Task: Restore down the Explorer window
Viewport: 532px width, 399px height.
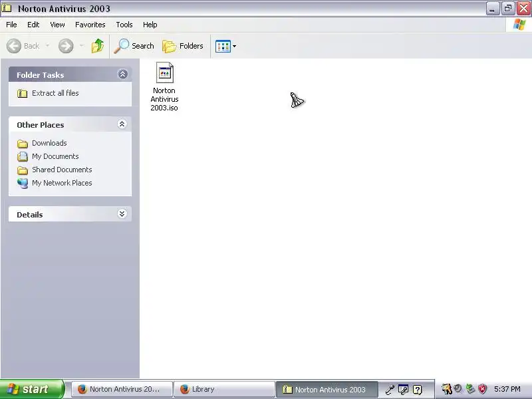Action: point(508,9)
